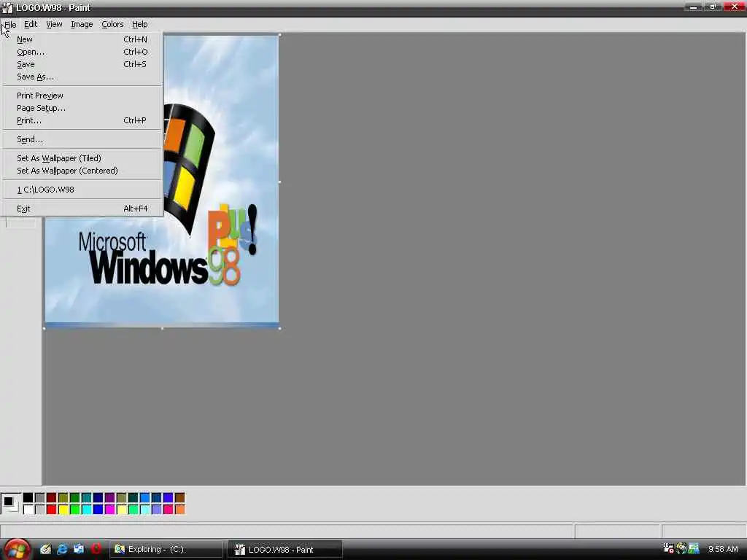Open the Edit menu
Screen dimensions: 747x560
point(31,24)
